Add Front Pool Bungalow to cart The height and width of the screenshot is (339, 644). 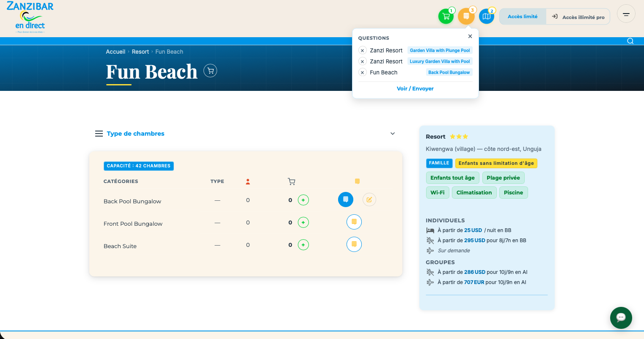tap(303, 222)
